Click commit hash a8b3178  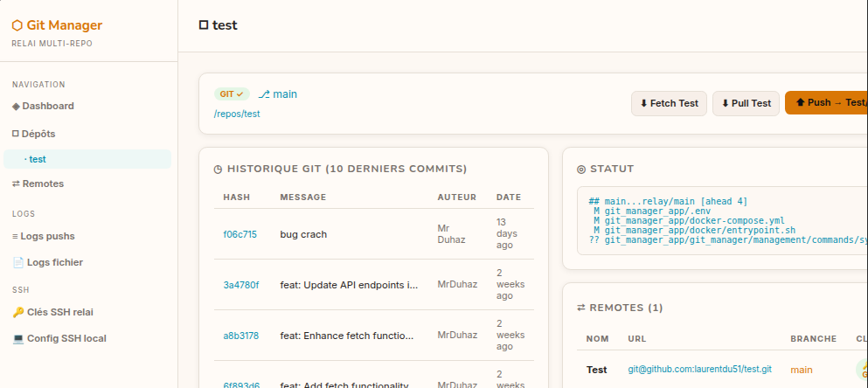pyautogui.click(x=240, y=336)
